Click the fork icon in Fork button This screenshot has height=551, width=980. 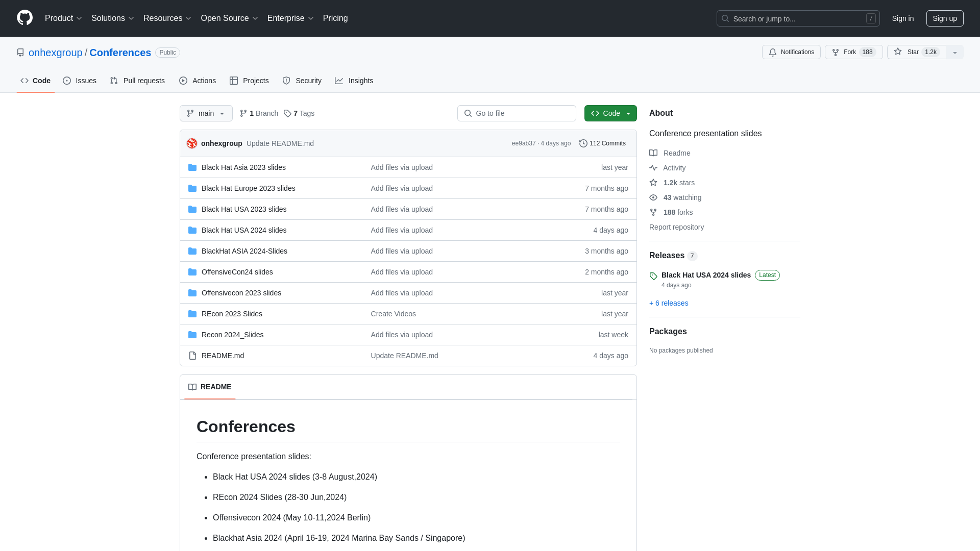point(836,52)
